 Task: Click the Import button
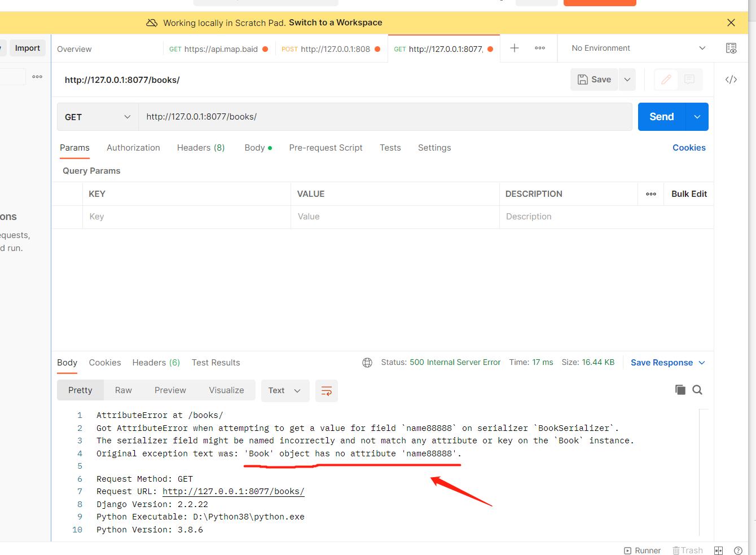coord(28,48)
